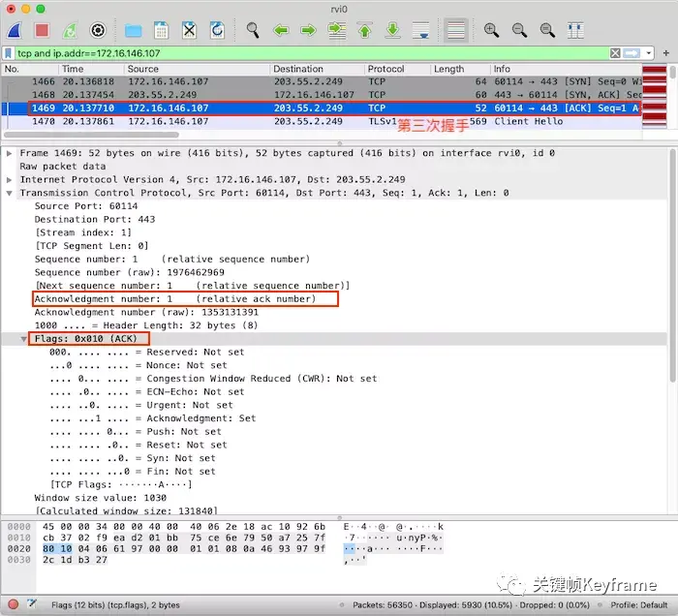
Task: Select packet 1469 ACK row
Action: point(322,108)
